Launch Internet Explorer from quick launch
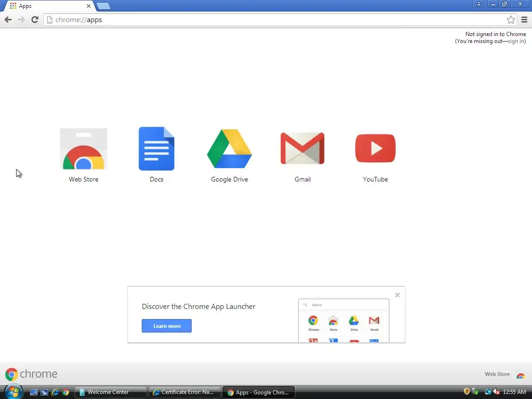Screen dimensions: 532x399 [55, 392]
